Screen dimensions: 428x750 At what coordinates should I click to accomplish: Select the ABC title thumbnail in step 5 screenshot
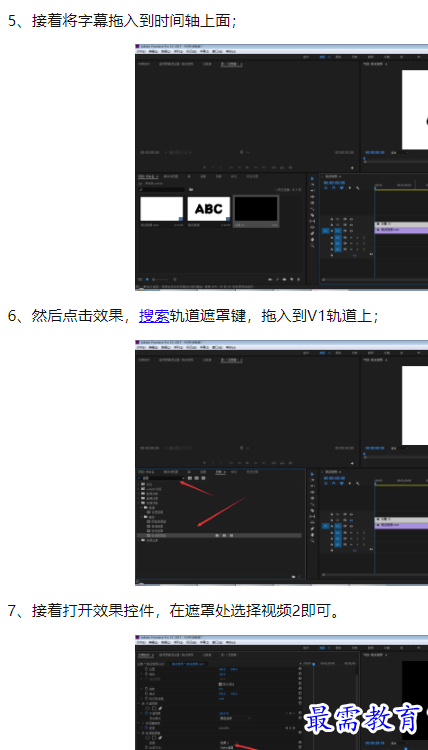(209, 209)
